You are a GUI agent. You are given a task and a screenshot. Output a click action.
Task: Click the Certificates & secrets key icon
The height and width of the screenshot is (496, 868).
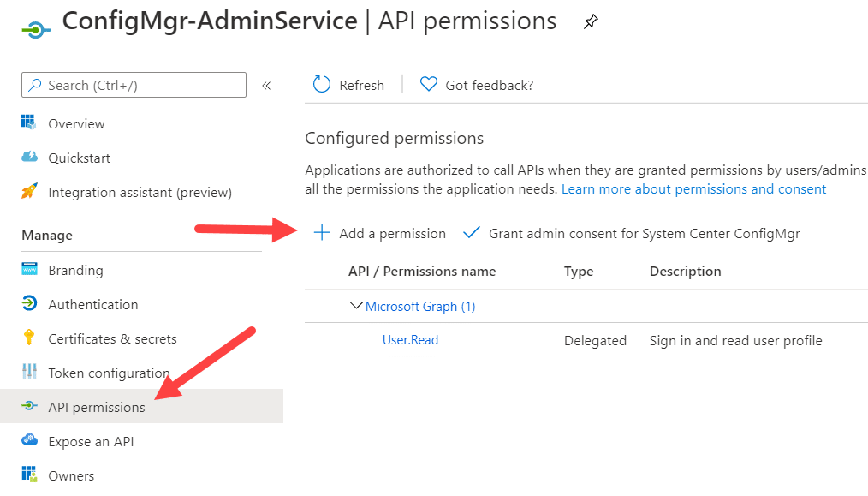(29, 338)
